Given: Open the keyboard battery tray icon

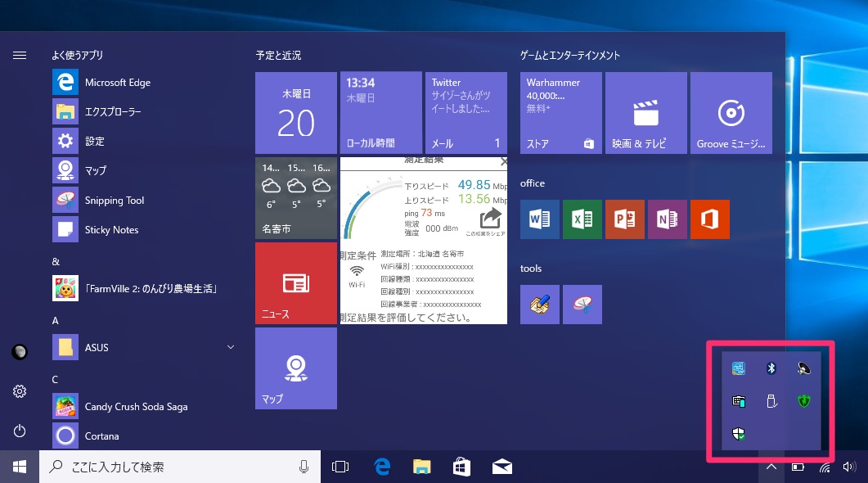Looking at the screenshot, I should click(x=739, y=401).
